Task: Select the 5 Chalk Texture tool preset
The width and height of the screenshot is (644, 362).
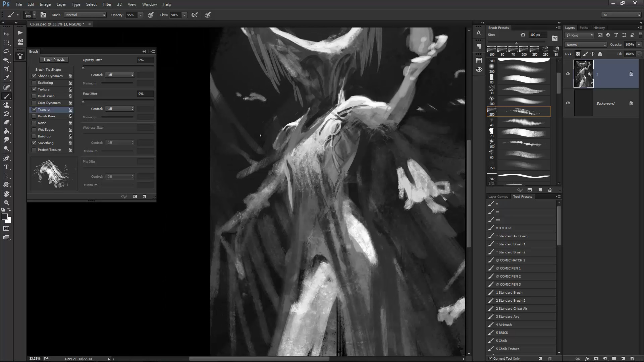Action: 507,349
